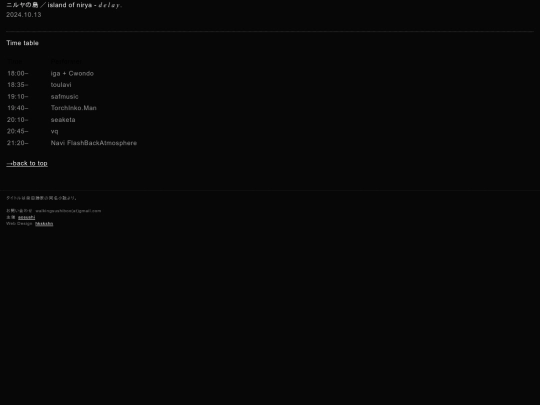
Task: Click the "21:20–" time cell
Action: [18, 143]
